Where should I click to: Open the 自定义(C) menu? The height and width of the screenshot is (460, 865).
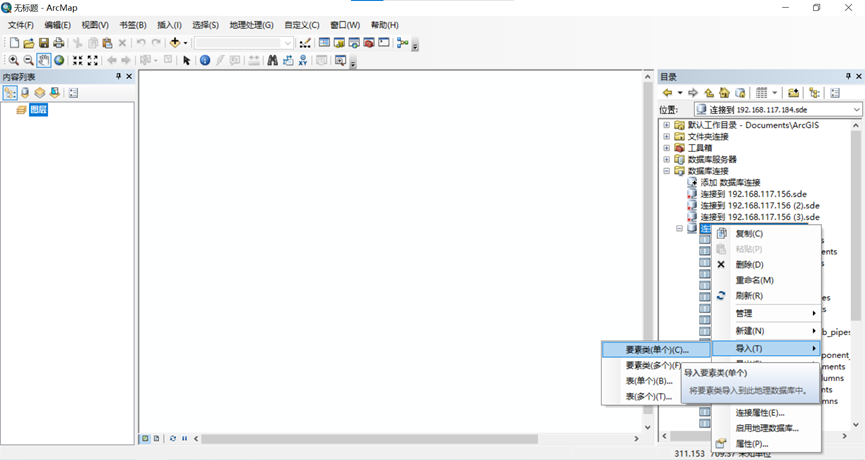coord(302,25)
